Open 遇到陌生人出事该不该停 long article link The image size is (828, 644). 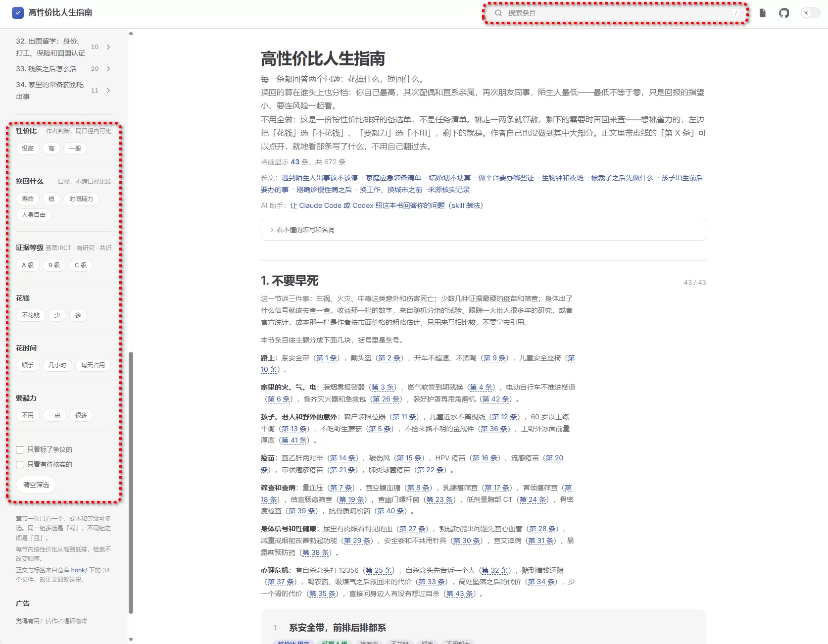coord(320,178)
